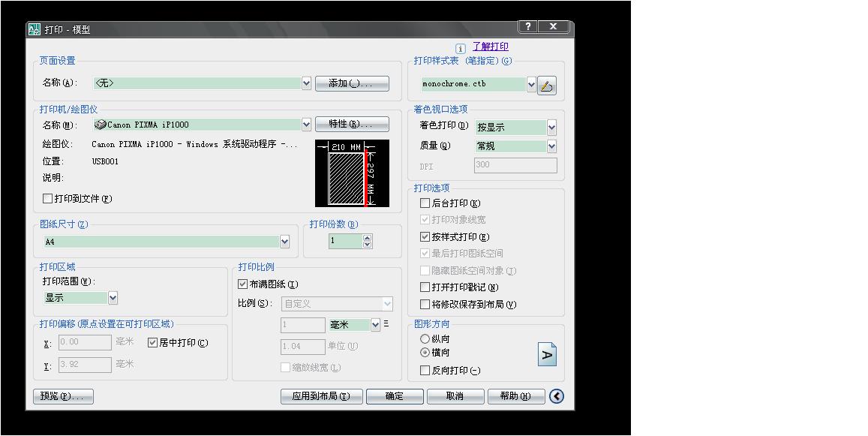This screenshot has height=436, width=868.
Task: Click the print copies number field
Action: point(345,241)
